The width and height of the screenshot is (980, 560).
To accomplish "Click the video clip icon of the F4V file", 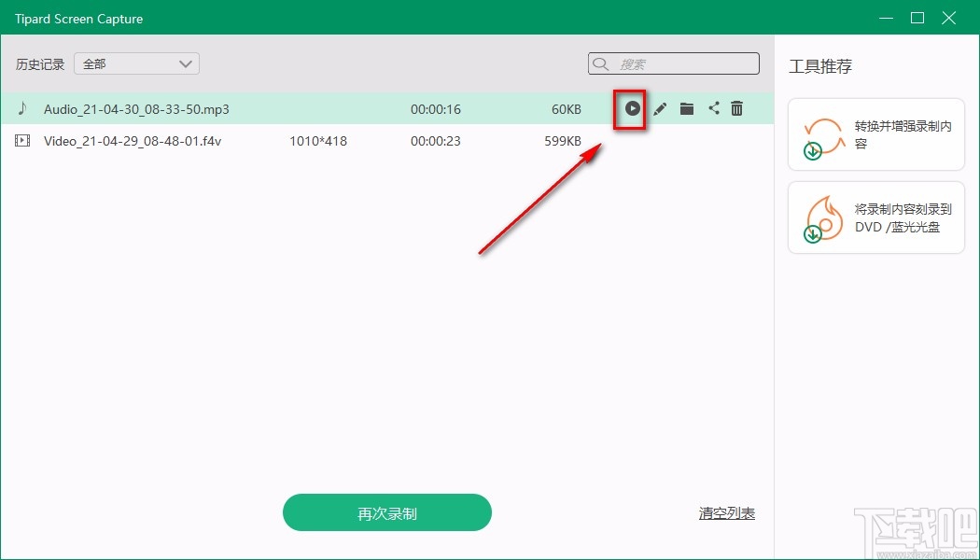I will click(23, 141).
